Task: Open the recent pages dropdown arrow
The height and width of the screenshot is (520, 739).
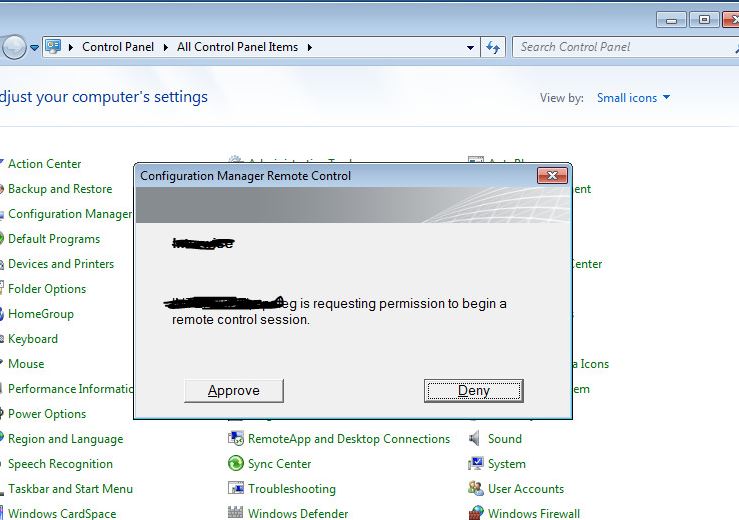Action: [x=34, y=48]
